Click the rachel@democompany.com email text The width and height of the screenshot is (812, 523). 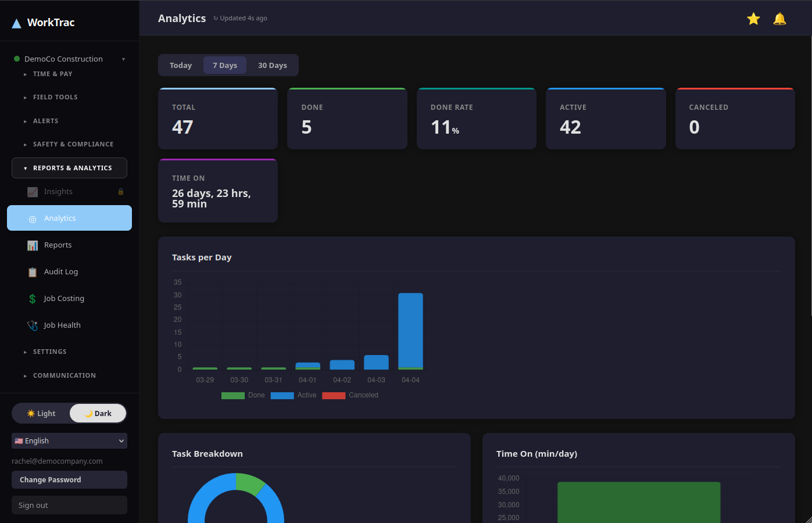coord(57,461)
